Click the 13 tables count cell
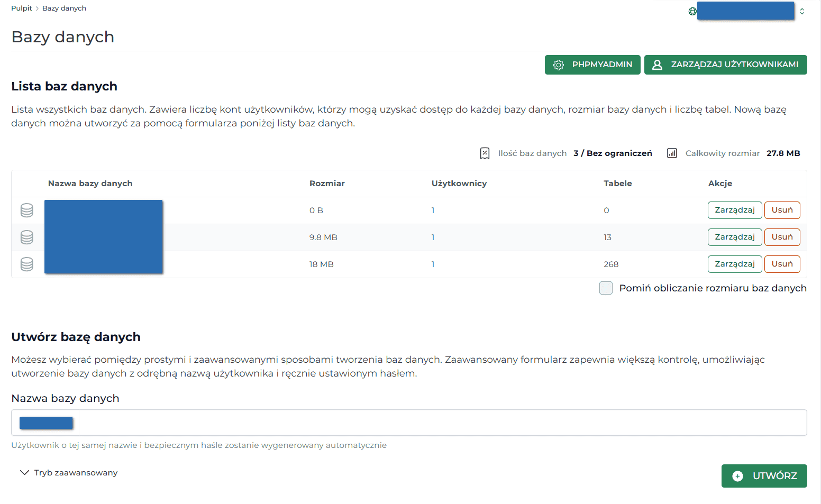Image resolution: width=821 pixels, height=504 pixels. coord(607,237)
